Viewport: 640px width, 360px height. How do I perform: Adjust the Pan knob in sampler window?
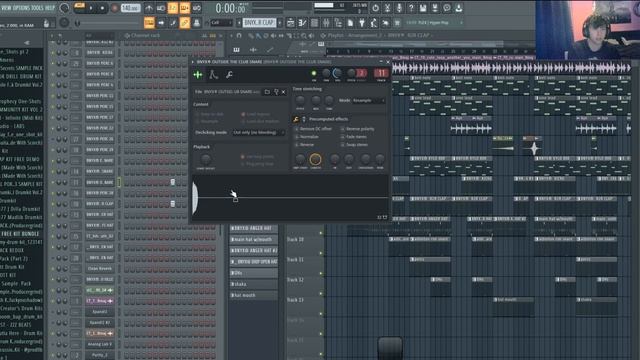click(326, 73)
